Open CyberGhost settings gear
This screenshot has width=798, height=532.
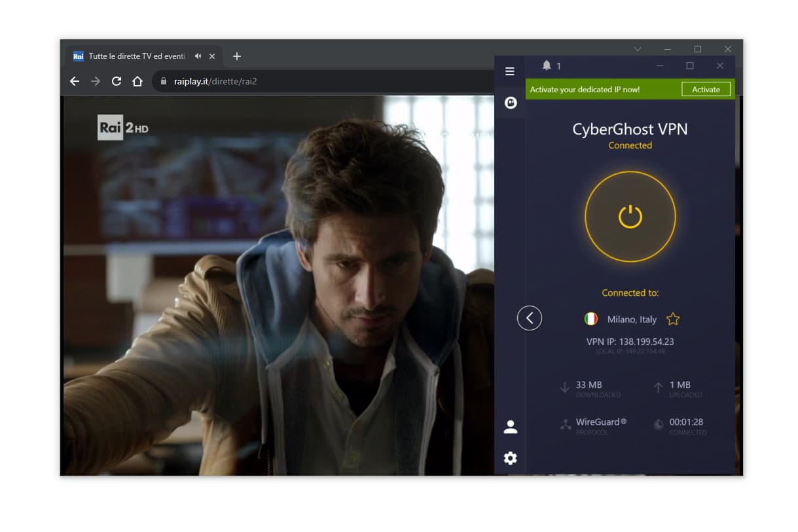pos(511,458)
